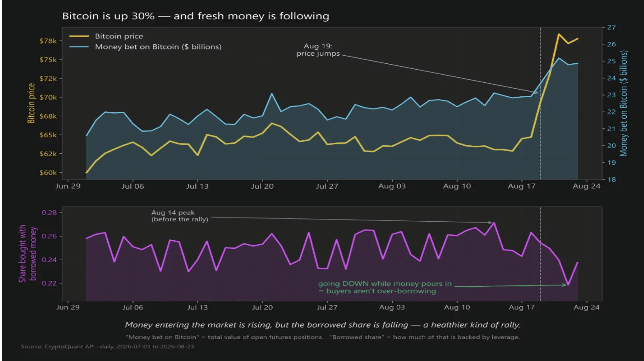Screen dimensions: 644x361
Task: Click 'Aug 17' date label under the price chart
Action: point(522,186)
